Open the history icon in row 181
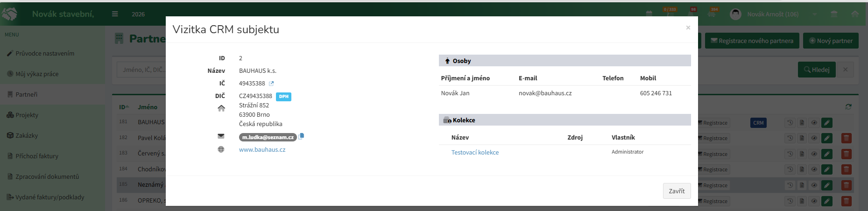Screen dimensions: 868x211 pyautogui.click(x=790, y=123)
